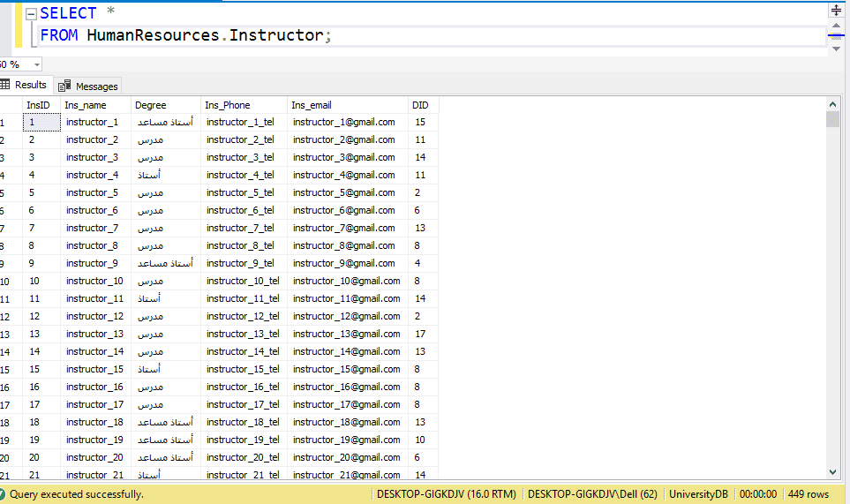Click the 00:00:00 elapsed time entry

758,494
